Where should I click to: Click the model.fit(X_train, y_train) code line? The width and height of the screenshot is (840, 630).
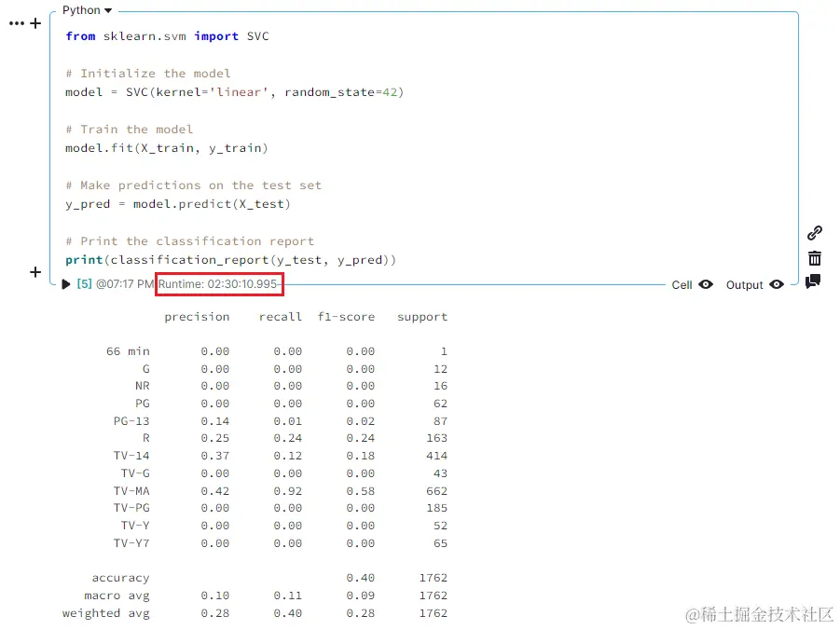coord(166,148)
